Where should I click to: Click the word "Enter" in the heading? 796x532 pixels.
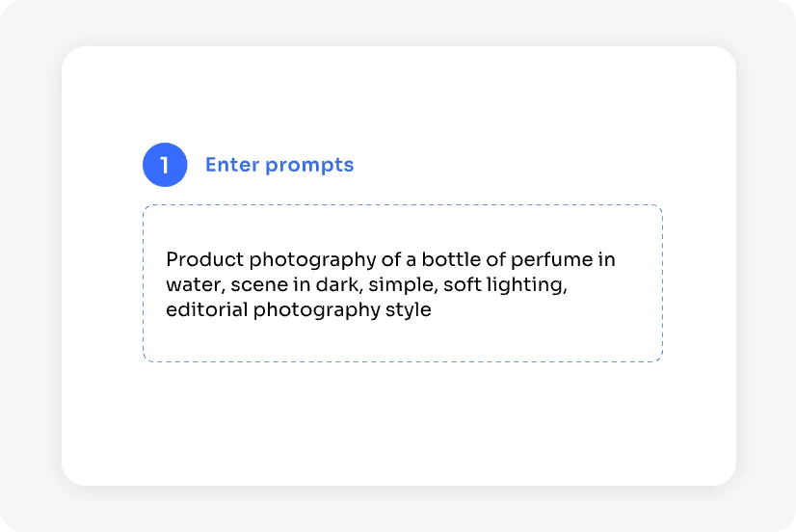(x=232, y=165)
